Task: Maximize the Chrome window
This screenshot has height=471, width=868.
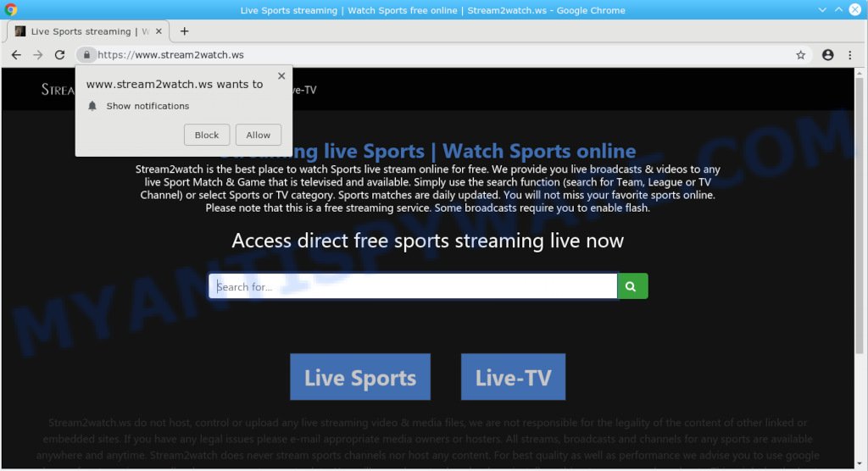Action: (x=838, y=10)
